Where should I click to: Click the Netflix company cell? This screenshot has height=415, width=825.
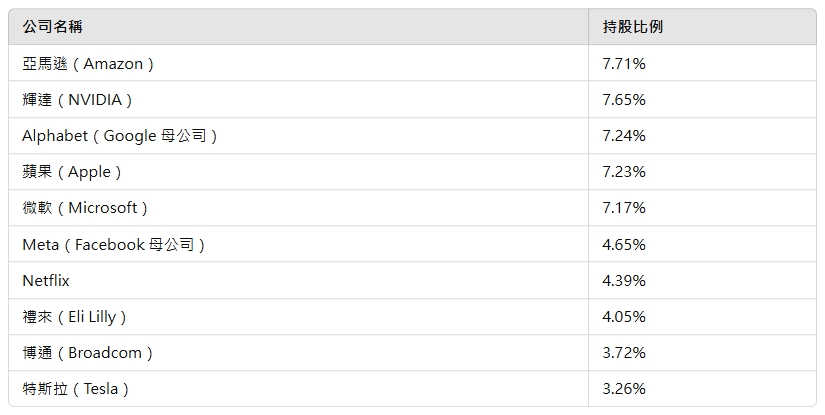pyautogui.click(x=46, y=280)
